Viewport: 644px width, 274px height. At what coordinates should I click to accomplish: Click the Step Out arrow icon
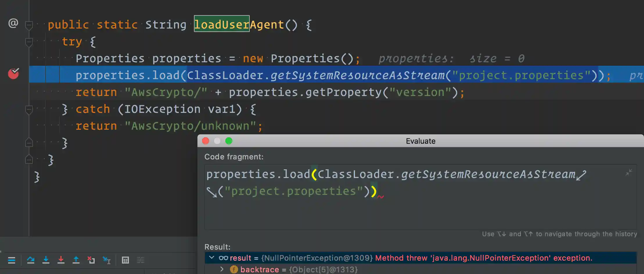[76, 260]
